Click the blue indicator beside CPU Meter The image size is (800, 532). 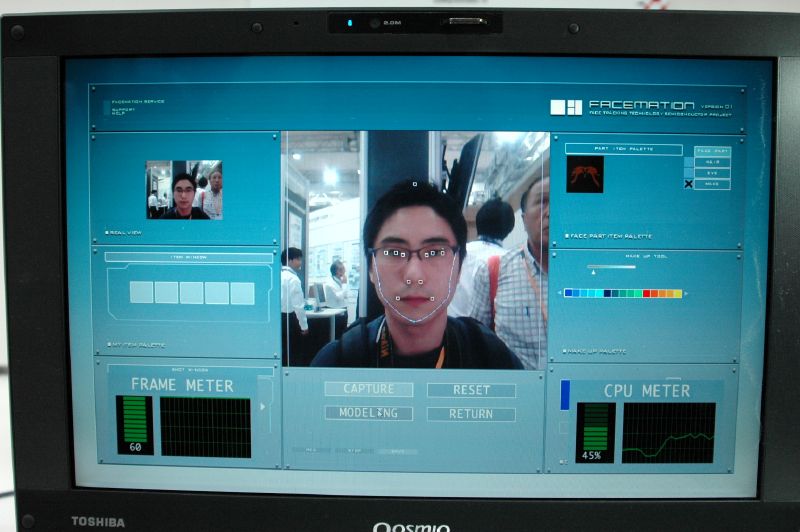coord(564,394)
